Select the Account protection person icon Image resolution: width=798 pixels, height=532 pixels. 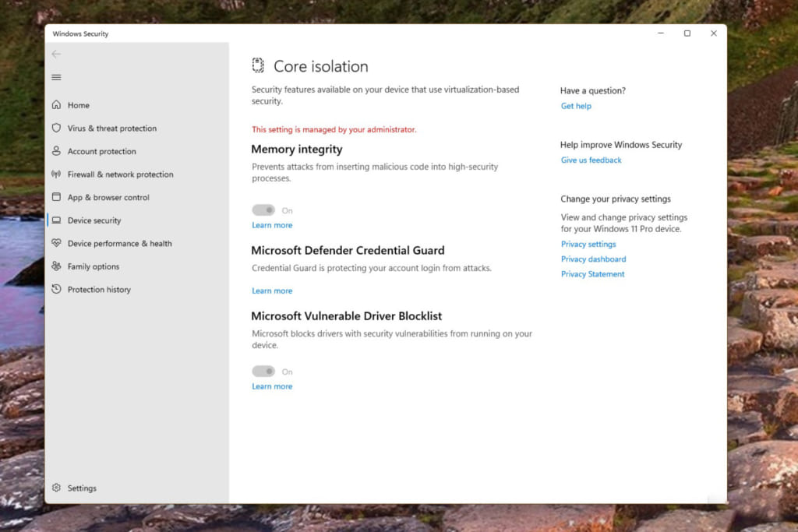56,151
